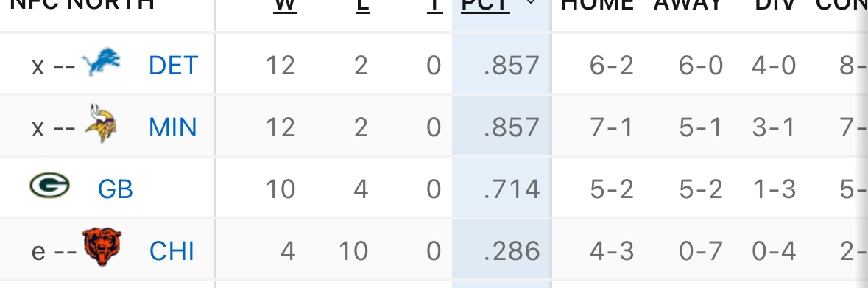Open the DET team link
868x288 pixels.
tap(173, 66)
